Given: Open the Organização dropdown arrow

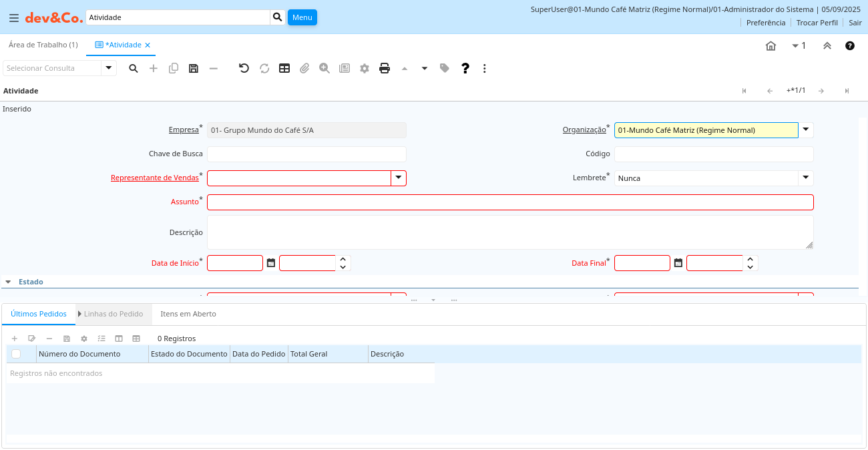Looking at the screenshot, I should point(806,130).
